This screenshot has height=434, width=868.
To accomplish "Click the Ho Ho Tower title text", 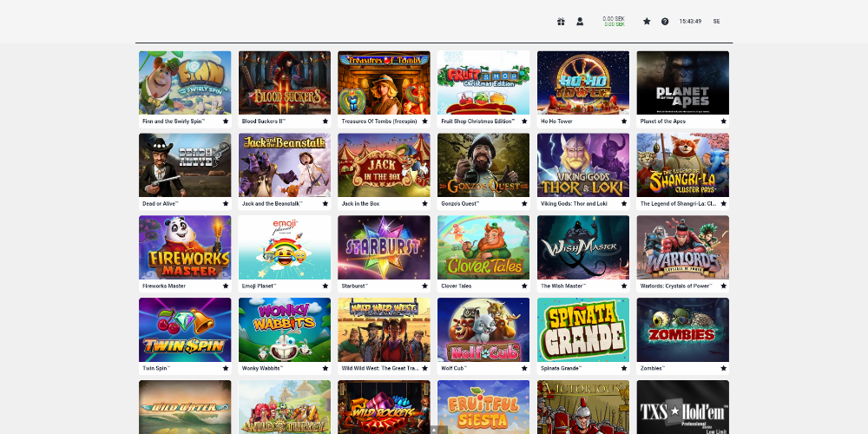I will click(x=556, y=122).
